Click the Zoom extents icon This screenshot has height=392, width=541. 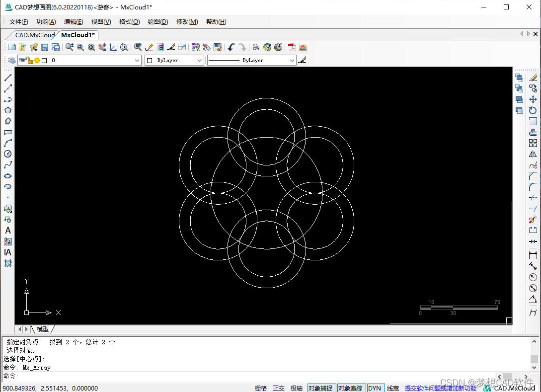point(91,47)
